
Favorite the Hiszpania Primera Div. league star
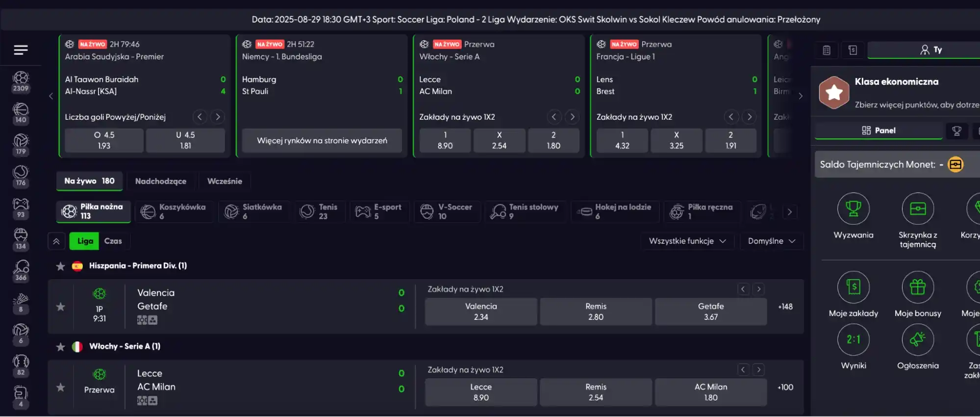point(60,266)
